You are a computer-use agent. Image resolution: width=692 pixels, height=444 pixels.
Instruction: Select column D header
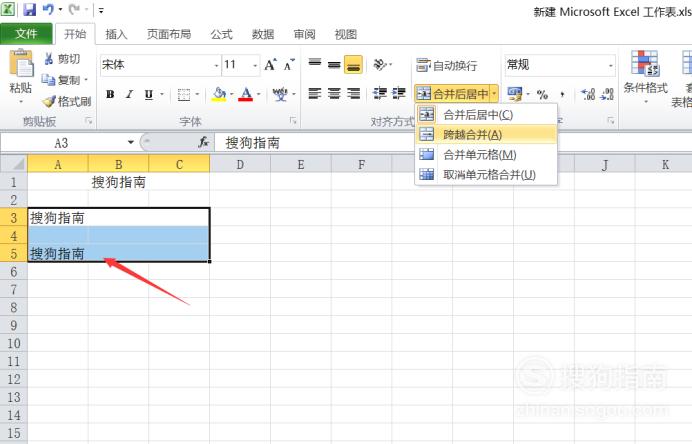point(240,165)
